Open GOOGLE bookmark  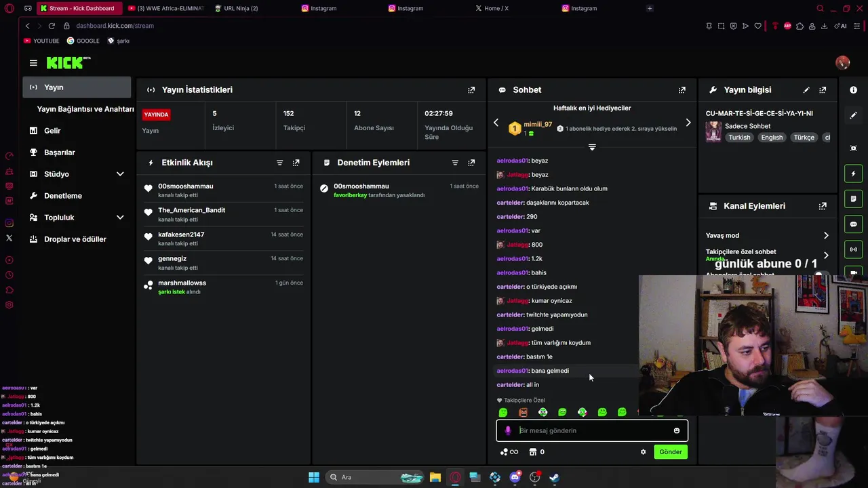(83, 41)
